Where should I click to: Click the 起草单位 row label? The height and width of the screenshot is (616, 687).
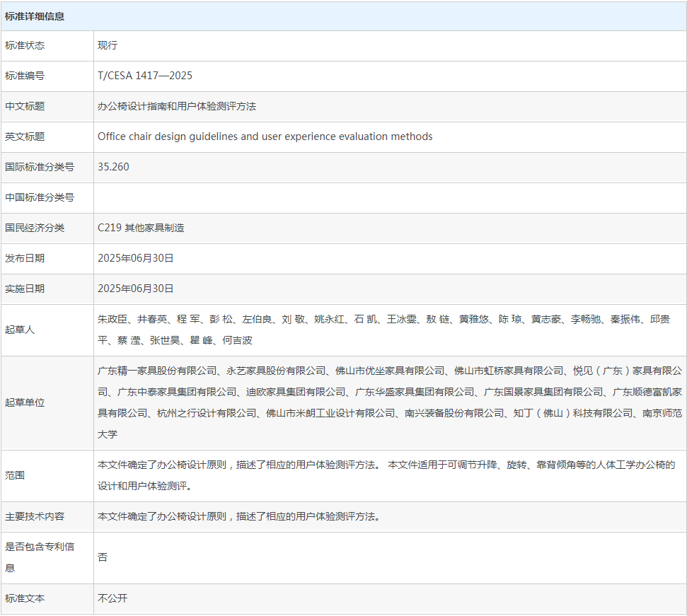(x=25, y=402)
